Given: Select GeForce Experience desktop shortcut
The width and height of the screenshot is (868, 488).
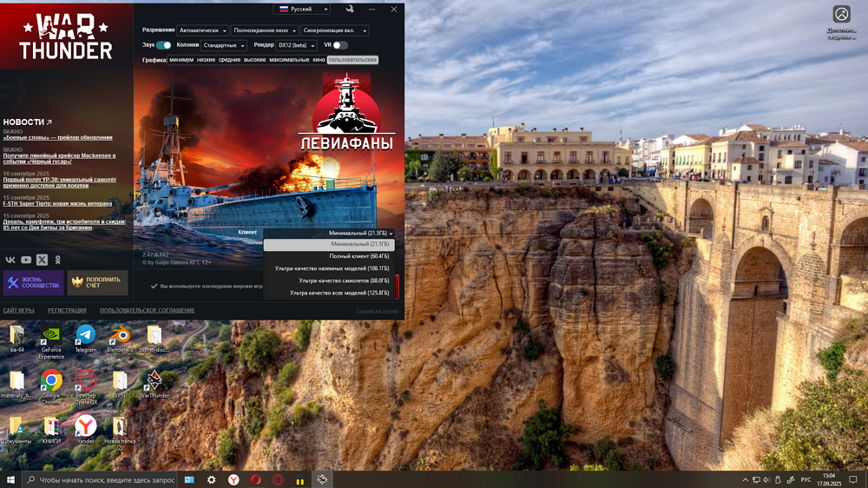Looking at the screenshot, I should point(51,342).
